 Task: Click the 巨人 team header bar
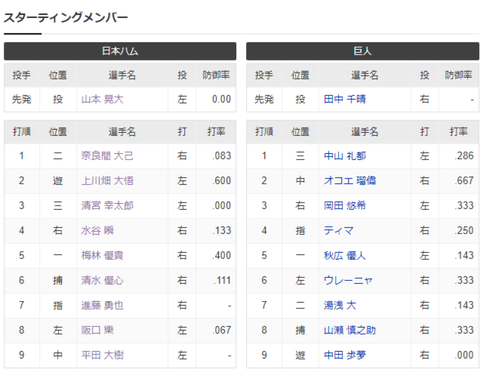tap(363, 51)
